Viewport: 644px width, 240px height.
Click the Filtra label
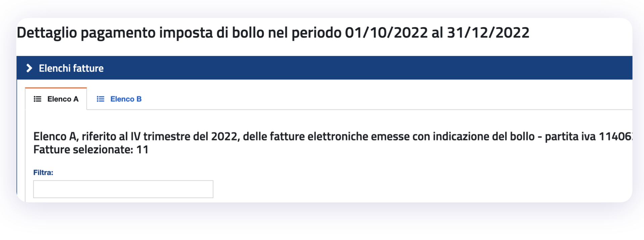pos(43,173)
